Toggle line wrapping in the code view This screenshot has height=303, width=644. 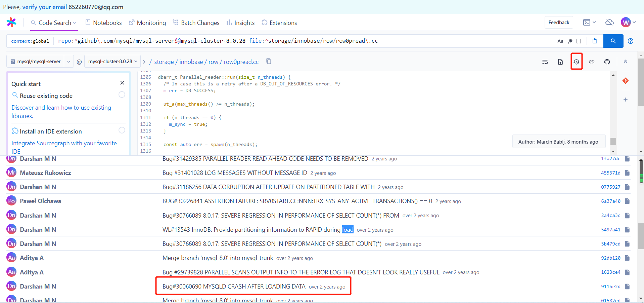(x=545, y=62)
